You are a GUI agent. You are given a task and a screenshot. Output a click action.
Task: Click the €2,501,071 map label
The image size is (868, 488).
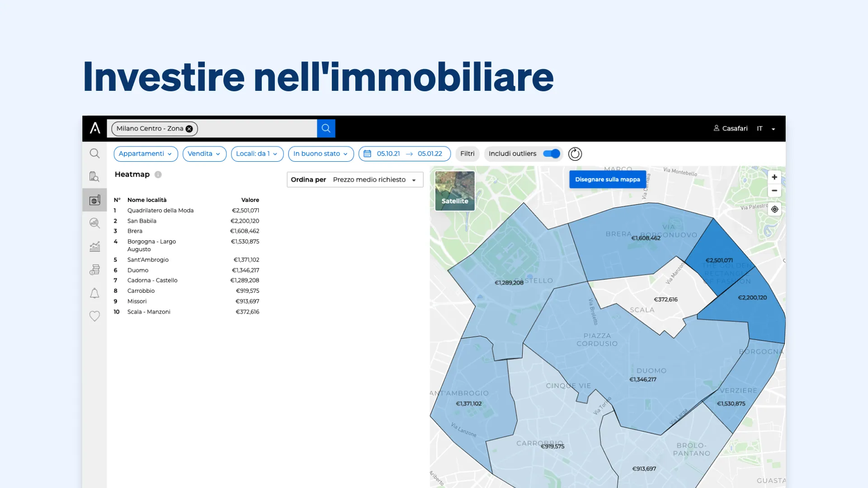pos(719,260)
